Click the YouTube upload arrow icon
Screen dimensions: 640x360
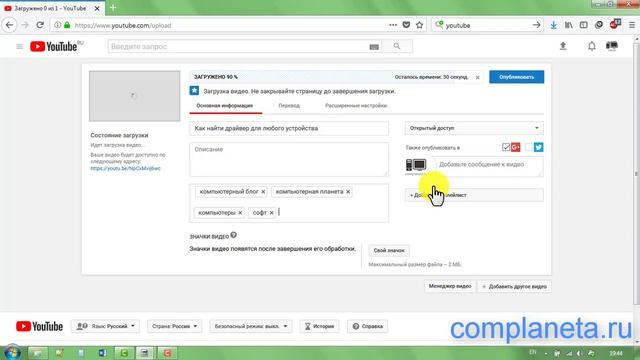pos(563,46)
